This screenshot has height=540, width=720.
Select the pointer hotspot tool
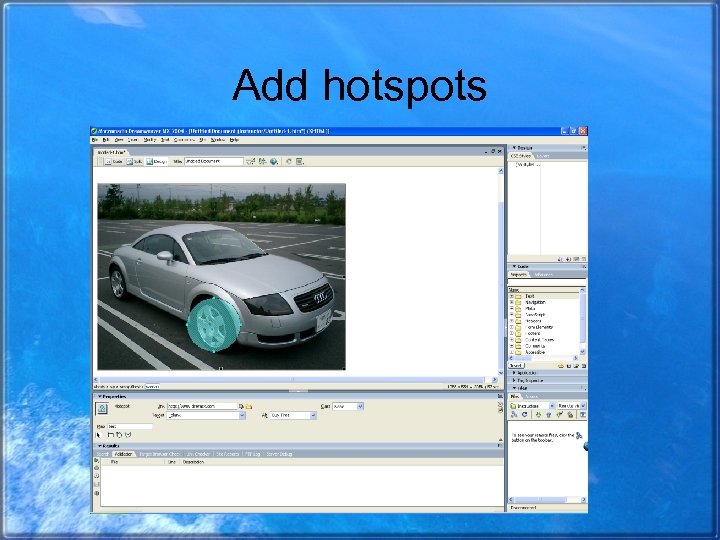(98, 435)
